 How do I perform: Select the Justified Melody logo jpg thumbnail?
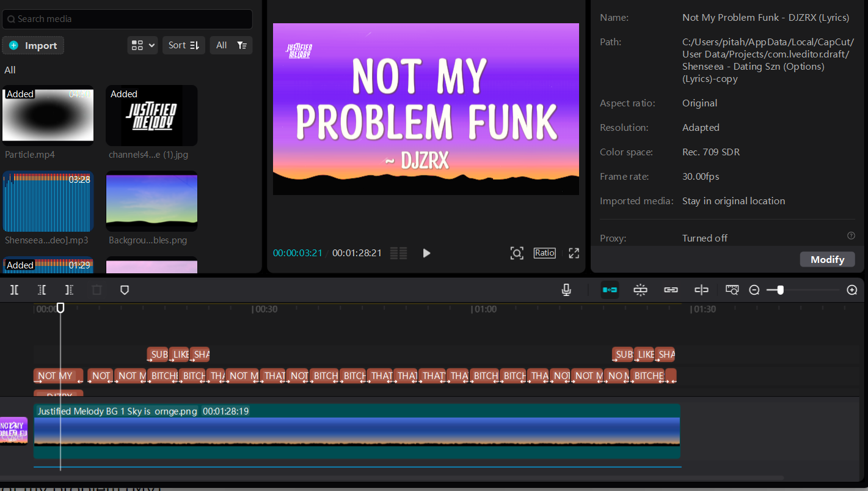[x=151, y=115]
